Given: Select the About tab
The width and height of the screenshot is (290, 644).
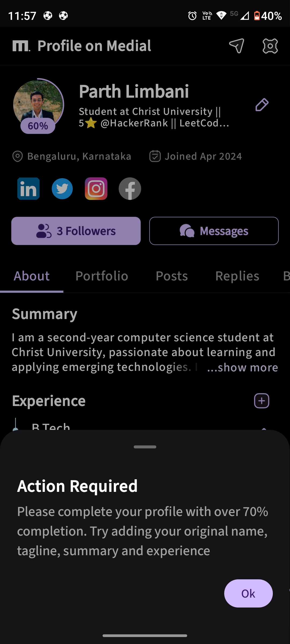Looking at the screenshot, I should (32, 276).
